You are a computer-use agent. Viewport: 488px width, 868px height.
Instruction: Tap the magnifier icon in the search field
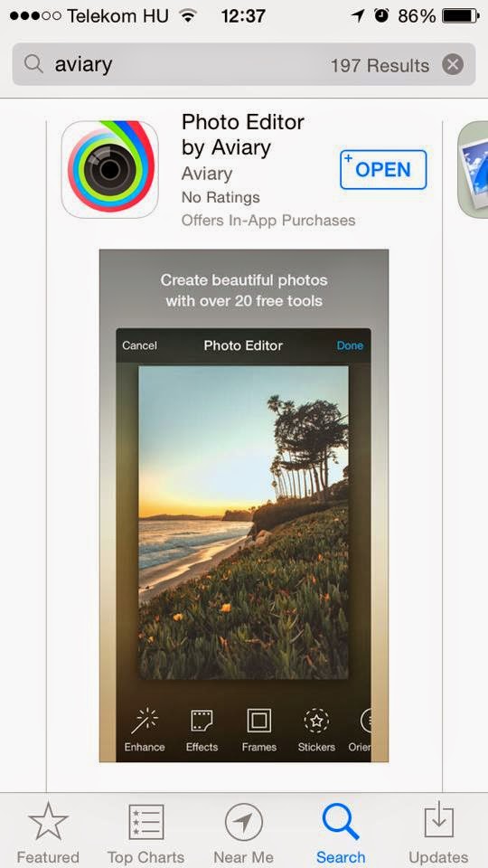[33, 65]
